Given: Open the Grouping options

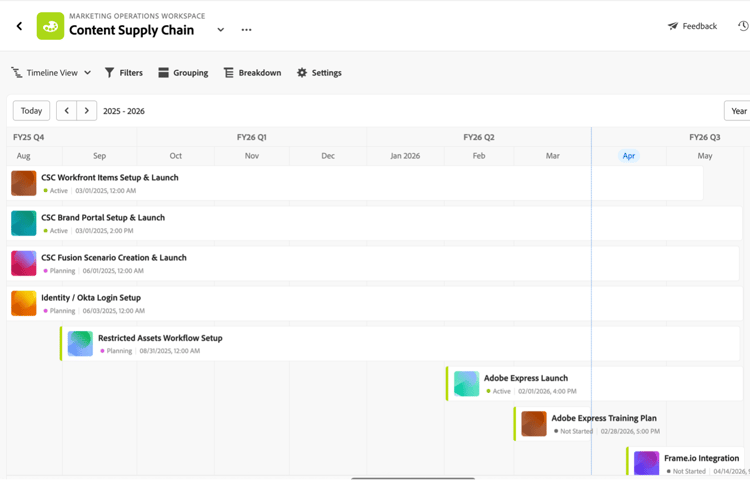Looking at the screenshot, I should pyautogui.click(x=183, y=73).
